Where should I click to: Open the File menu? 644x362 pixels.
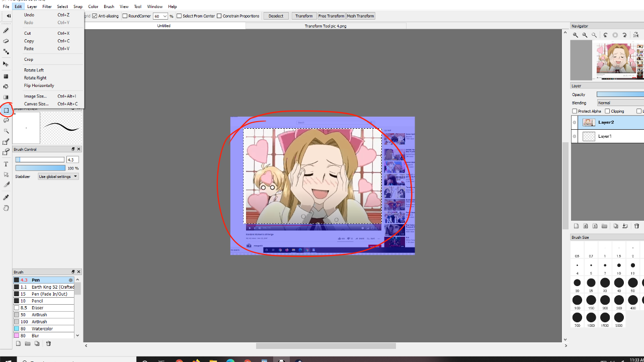tap(6, 7)
